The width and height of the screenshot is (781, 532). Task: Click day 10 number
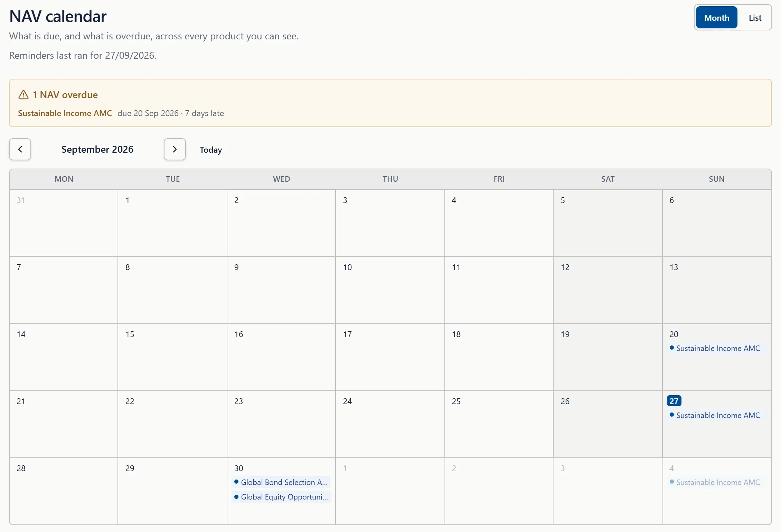(348, 267)
